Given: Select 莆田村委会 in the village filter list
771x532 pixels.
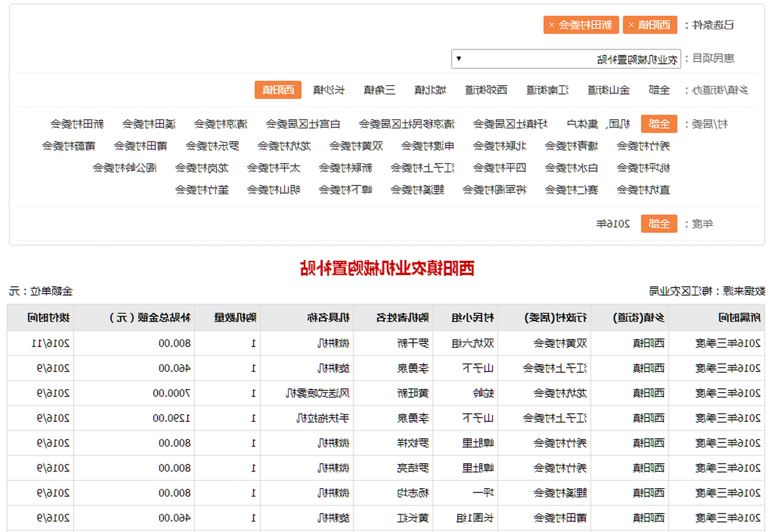Looking at the screenshot, I should (140, 146).
